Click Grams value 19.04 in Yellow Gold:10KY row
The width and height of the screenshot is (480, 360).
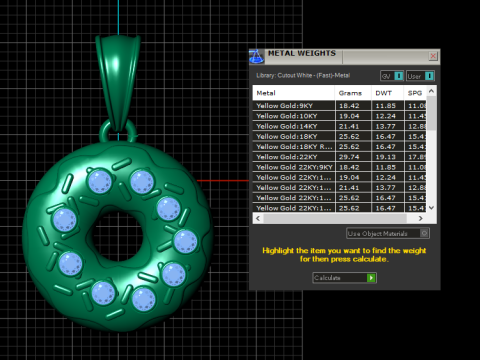coord(349,116)
